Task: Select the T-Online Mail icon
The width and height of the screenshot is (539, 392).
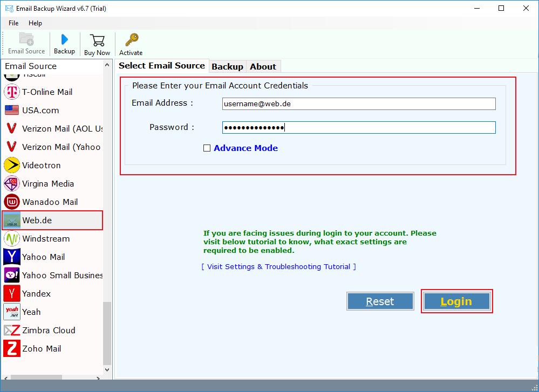Action: [12, 92]
